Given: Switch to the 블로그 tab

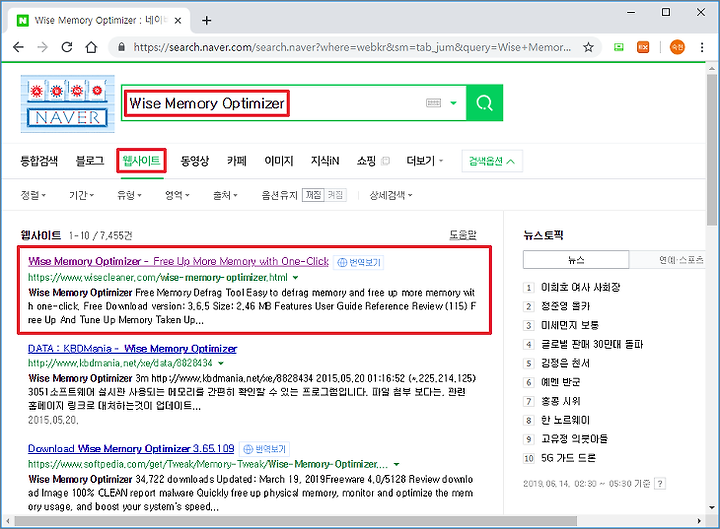Looking at the screenshot, I should tap(90, 161).
